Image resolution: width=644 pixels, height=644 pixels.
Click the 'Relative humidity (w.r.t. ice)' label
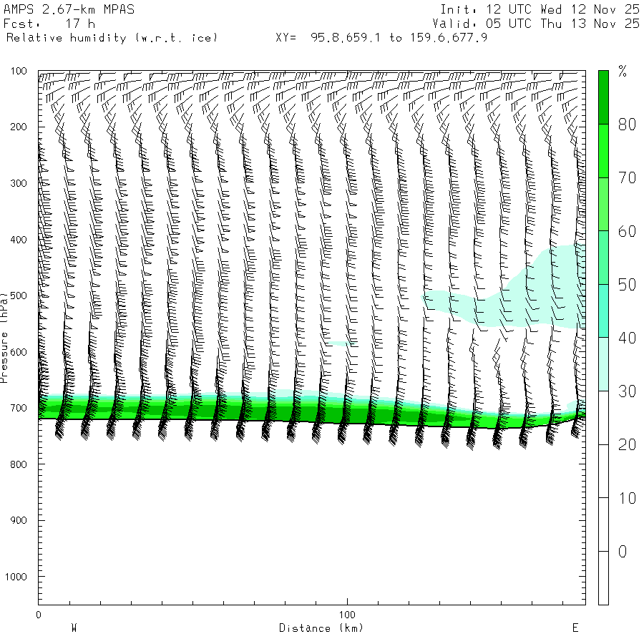112,38
